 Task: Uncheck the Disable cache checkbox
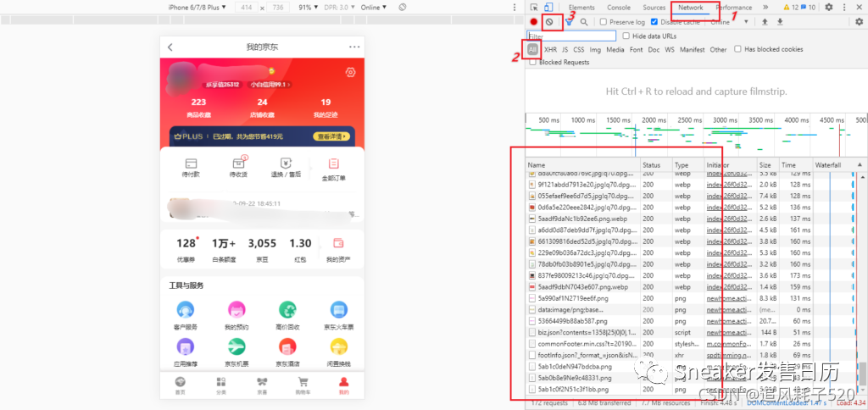coord(654,22)
